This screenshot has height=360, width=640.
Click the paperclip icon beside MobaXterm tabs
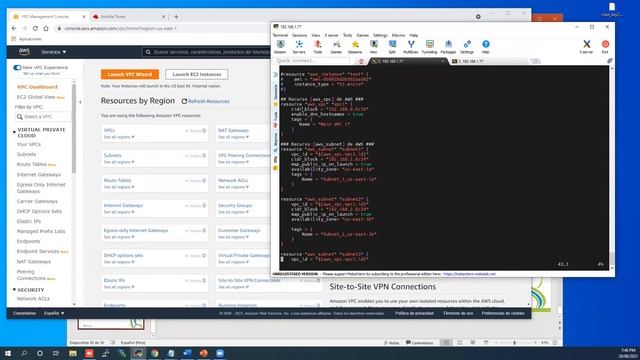point(610,61)
